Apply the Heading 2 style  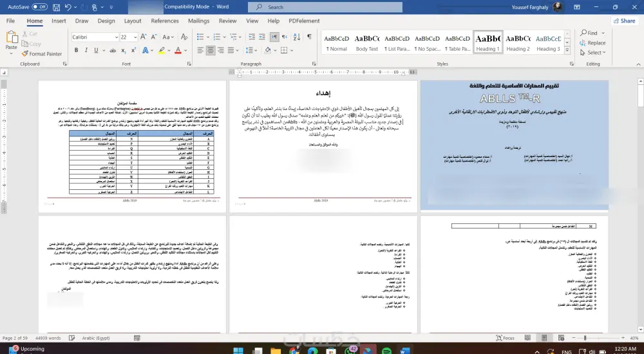click(518, 42)
